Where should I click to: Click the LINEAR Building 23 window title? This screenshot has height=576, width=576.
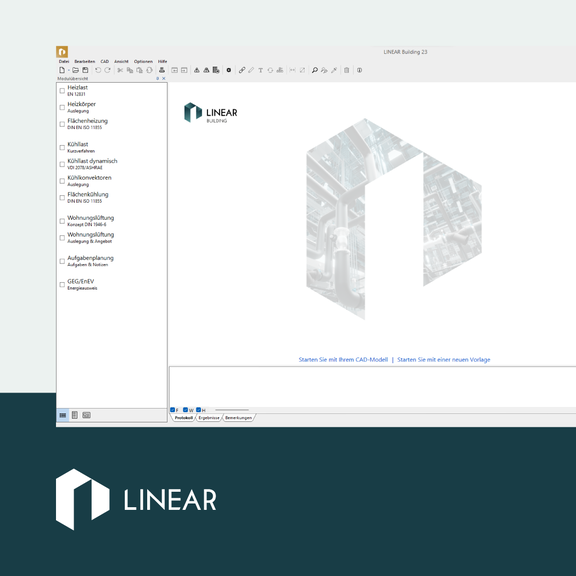tap(405, 52)
